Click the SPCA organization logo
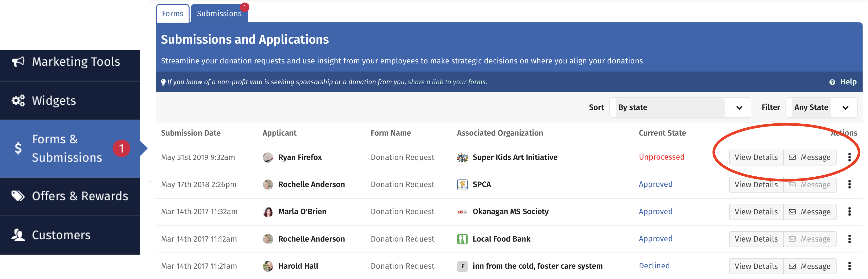The image size is (868, 279). pyautogui.click(x=462, y=184)
